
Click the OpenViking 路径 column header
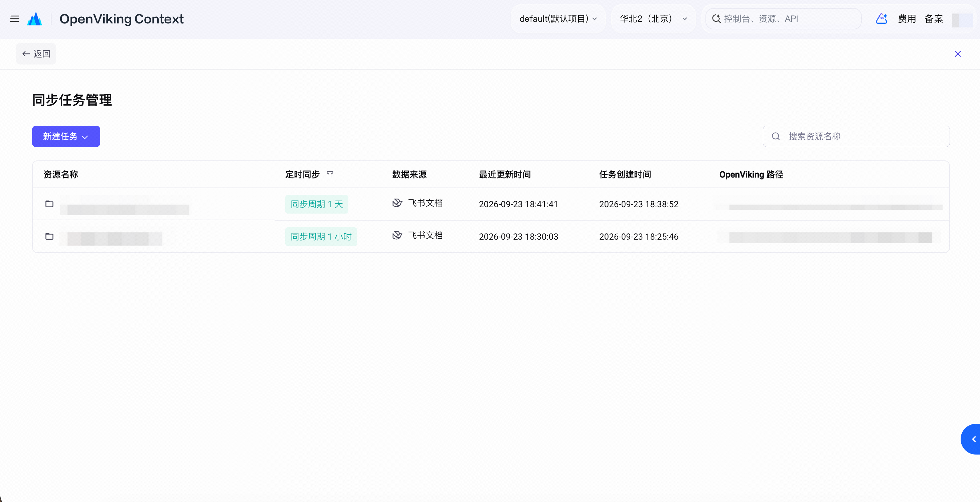pos(751,175)
